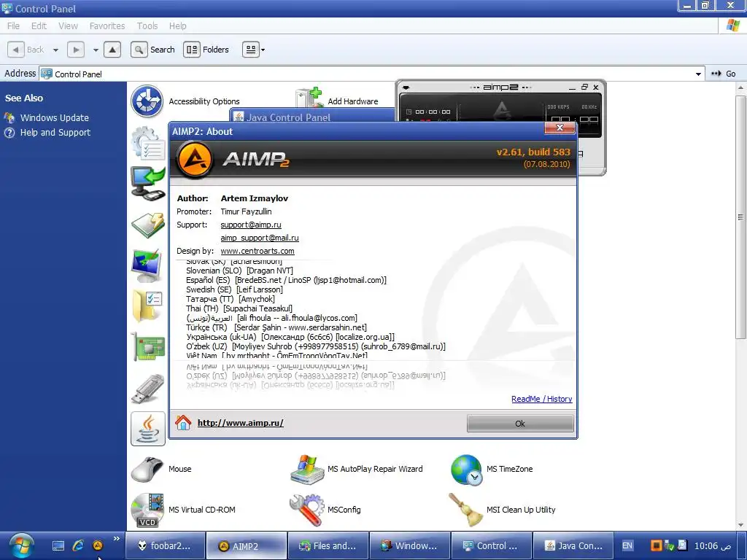
Task: Click the Swedish (SE) translator line
Action: [x=234, y=289]
